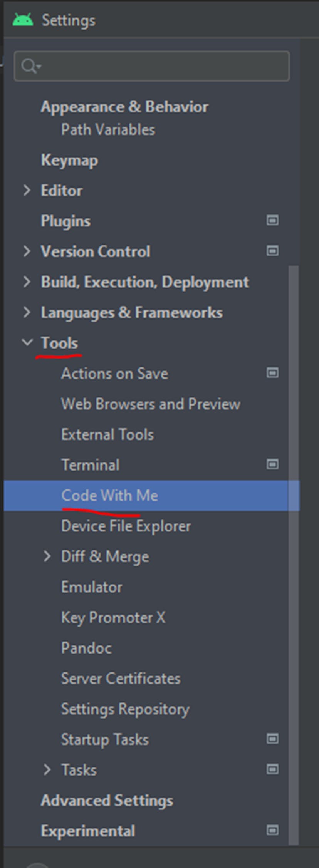Click project-level icon beside Startup Tasks
The image size is (319, 868).
pyautogui.click(x=272, y=739)
